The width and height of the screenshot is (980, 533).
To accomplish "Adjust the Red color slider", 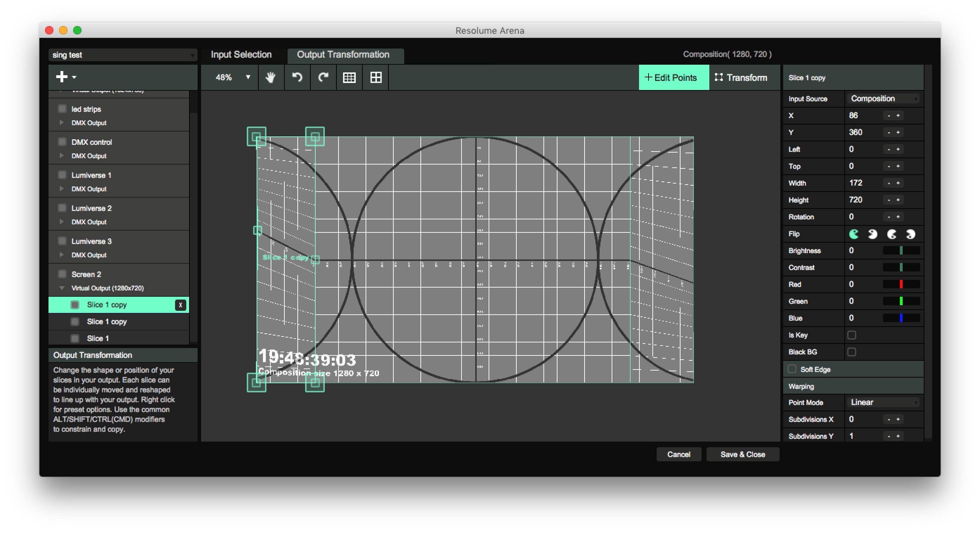I will [901, 284].
